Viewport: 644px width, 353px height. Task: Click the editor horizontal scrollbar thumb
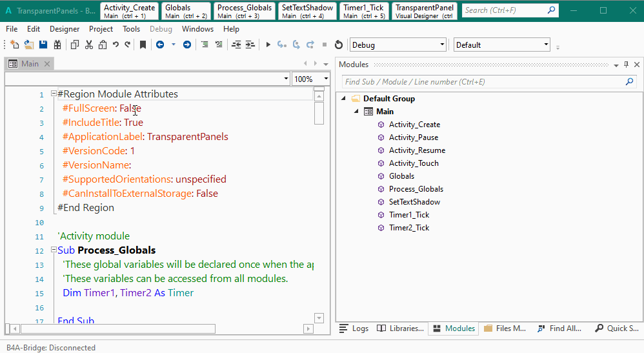click(x=118, y=328)
